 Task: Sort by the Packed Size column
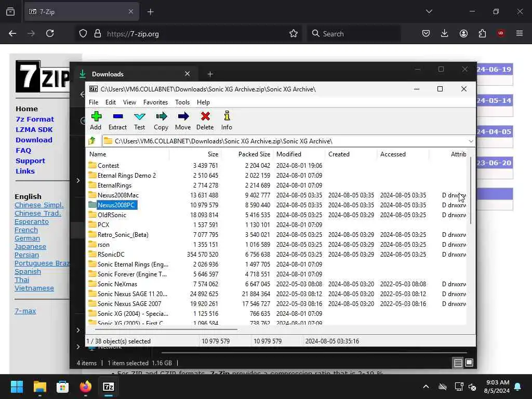pos(247,154)
